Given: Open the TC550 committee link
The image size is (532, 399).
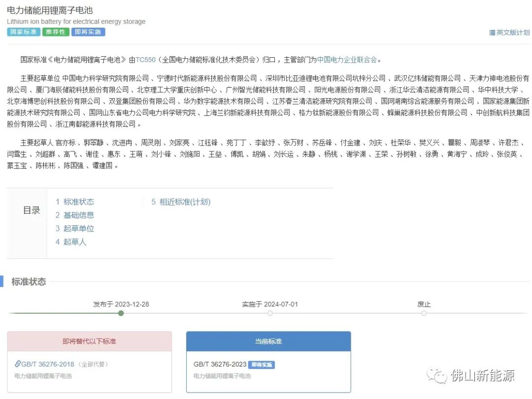Looking at the screenshot, I should click(145, 59).
